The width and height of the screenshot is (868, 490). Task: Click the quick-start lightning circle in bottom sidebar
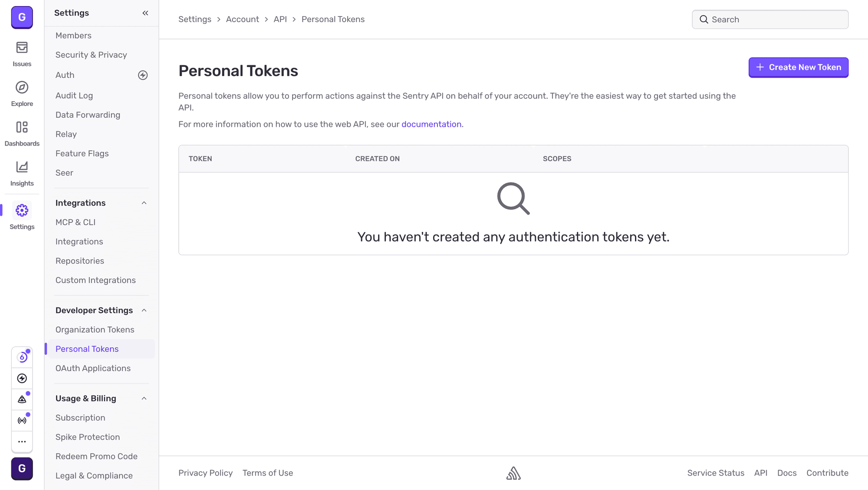coord(22,378)
